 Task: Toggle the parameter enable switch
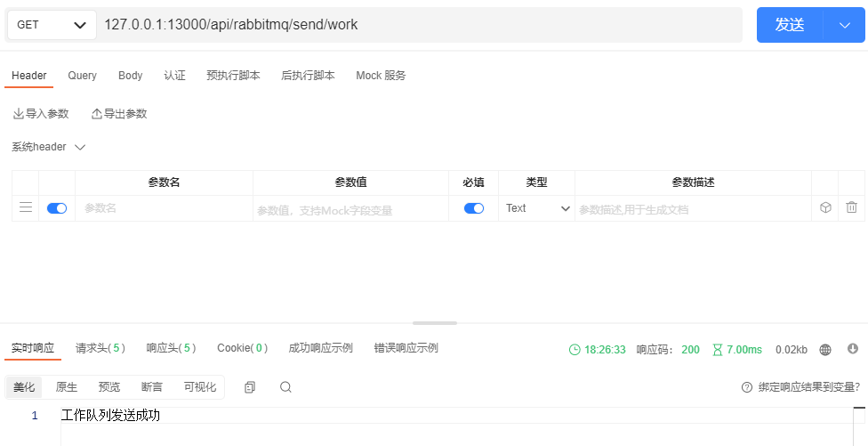click(57, 208)
